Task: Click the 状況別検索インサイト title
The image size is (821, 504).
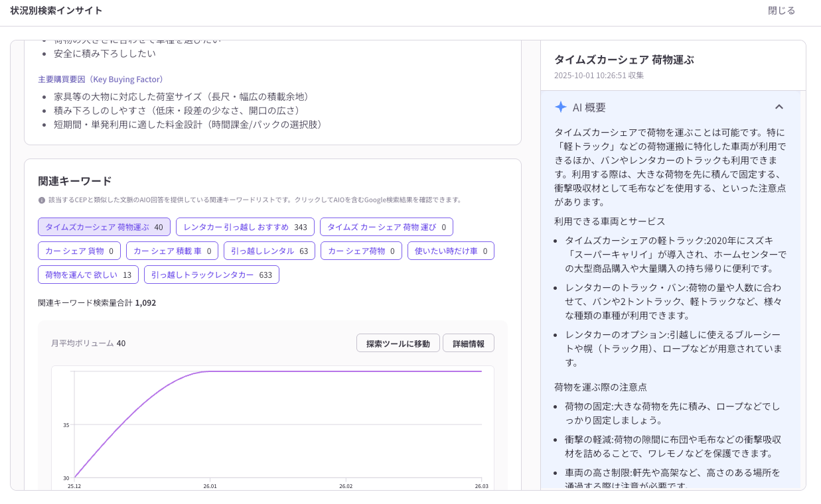Action: 56,11
